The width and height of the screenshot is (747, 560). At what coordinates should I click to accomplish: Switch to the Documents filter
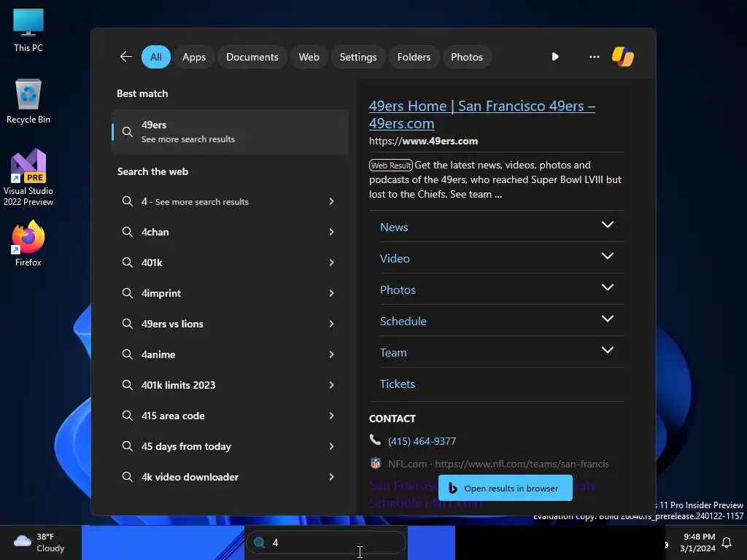click(252, 57)
